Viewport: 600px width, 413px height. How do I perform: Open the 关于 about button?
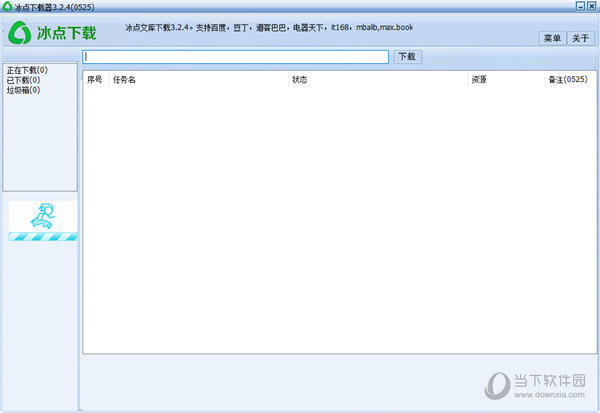581,38
